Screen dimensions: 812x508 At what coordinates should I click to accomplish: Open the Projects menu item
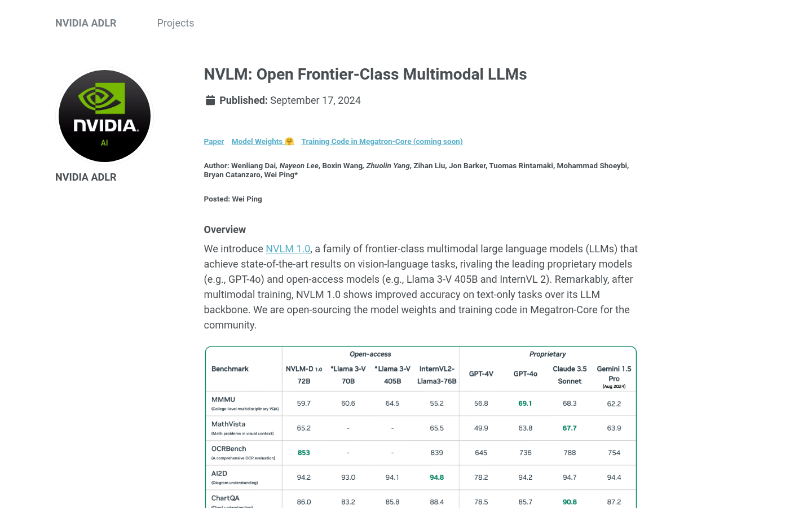click(175, 23)
